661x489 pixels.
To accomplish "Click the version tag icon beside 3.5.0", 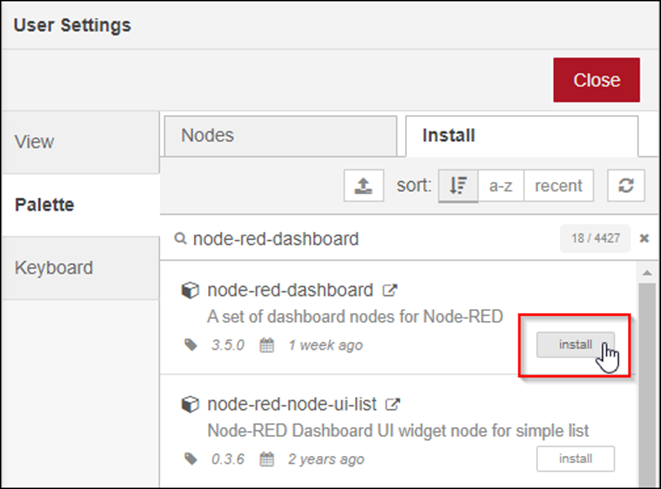I will click(191, 345).
